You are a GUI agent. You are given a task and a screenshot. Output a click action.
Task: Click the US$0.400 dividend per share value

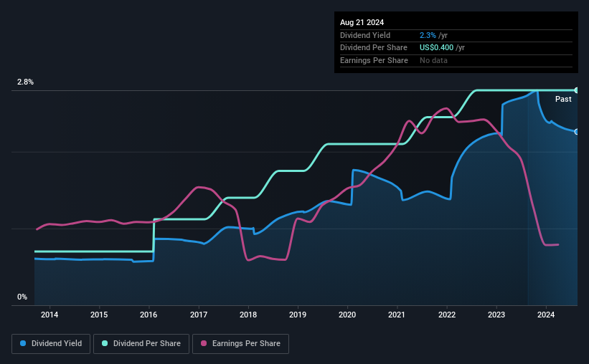436,48
